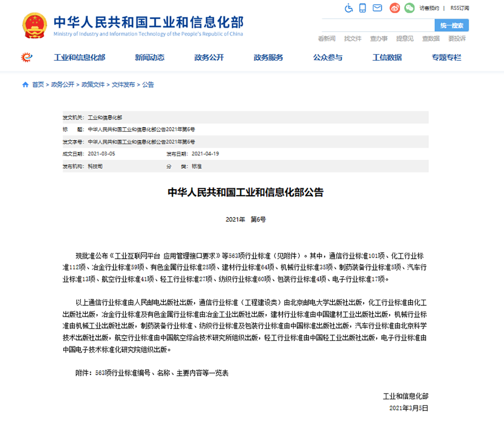Screen dimensions: 504x421
Task: Click 政策文件 in the breadcrumb
Action: point(93,85)
